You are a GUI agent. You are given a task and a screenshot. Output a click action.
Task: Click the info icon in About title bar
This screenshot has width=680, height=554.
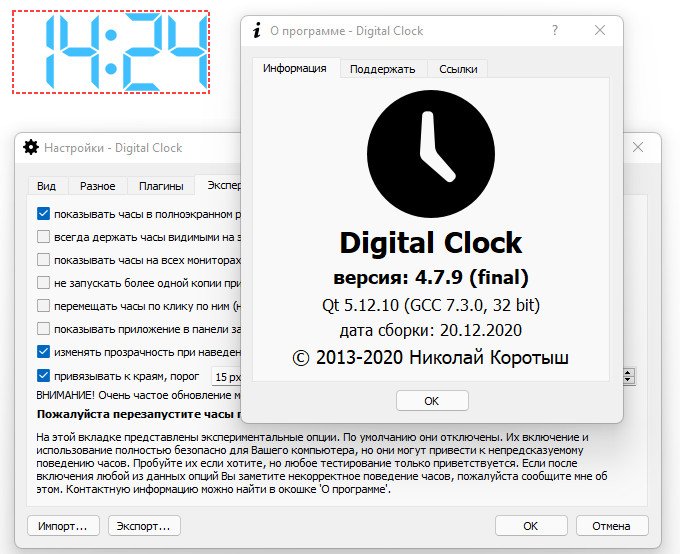pyautogui.click(x=257, y=30)
